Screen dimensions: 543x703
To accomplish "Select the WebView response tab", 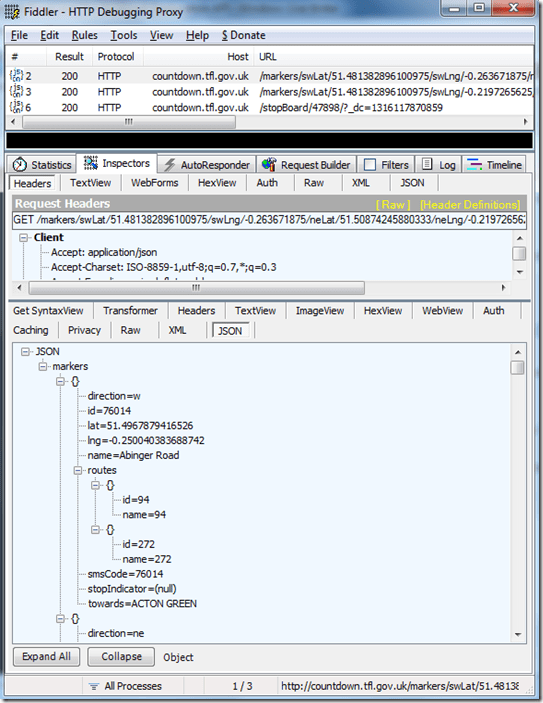I will pyautogui.click(x=442, y=311).
